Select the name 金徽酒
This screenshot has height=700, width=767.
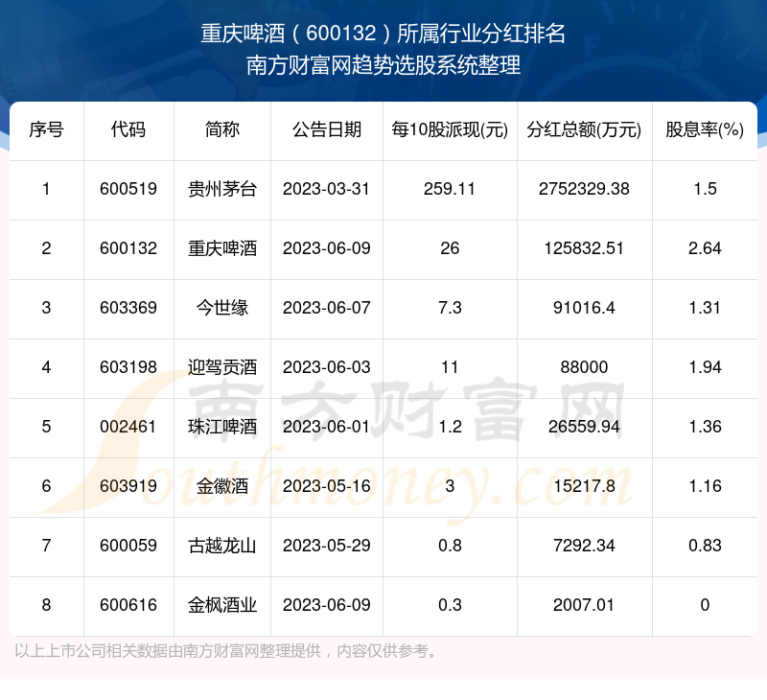(222, 486)
